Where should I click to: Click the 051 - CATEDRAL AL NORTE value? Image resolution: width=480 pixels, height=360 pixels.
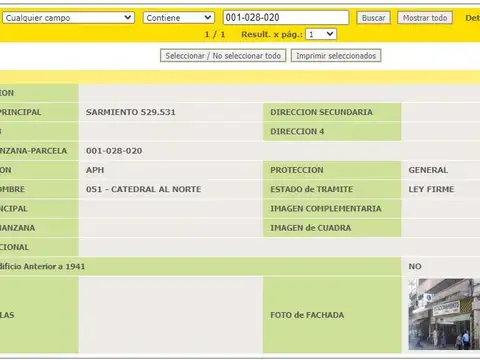(x=143, y=189)
